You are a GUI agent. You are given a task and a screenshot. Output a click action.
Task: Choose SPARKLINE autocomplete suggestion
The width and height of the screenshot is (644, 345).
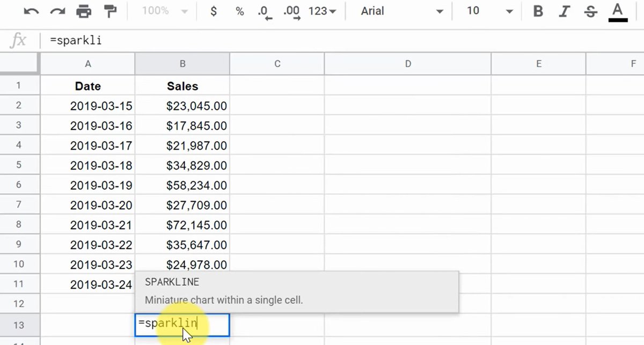297,291
